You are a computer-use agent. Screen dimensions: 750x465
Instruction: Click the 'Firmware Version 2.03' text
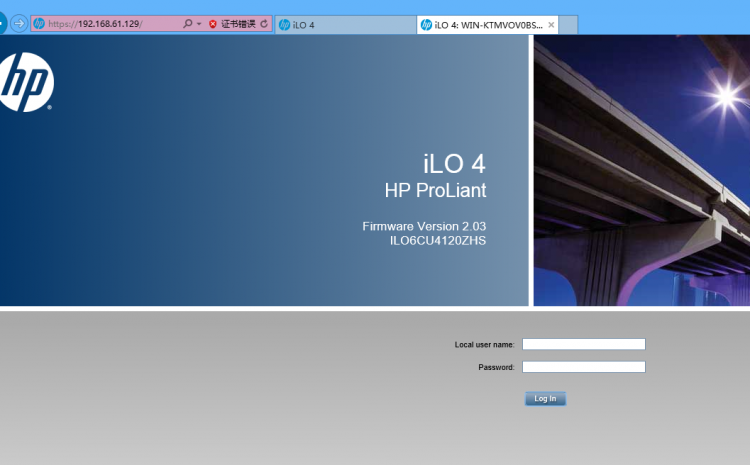tap(424, 226)
